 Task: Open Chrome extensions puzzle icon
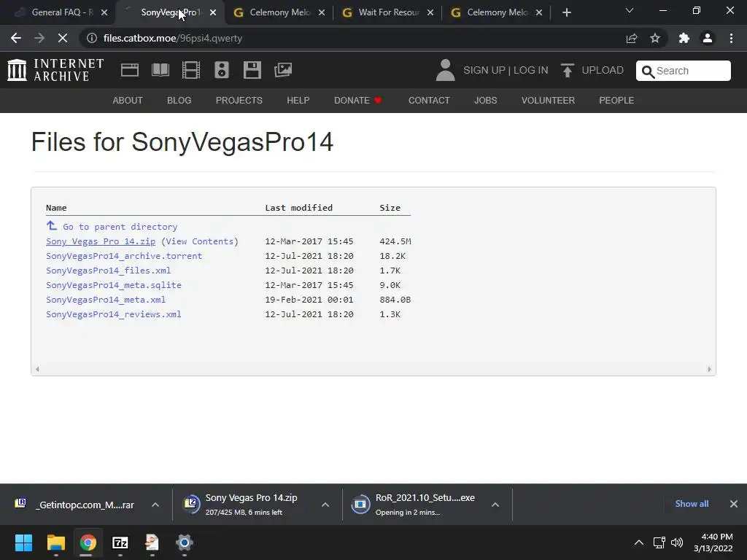[684, 38]
